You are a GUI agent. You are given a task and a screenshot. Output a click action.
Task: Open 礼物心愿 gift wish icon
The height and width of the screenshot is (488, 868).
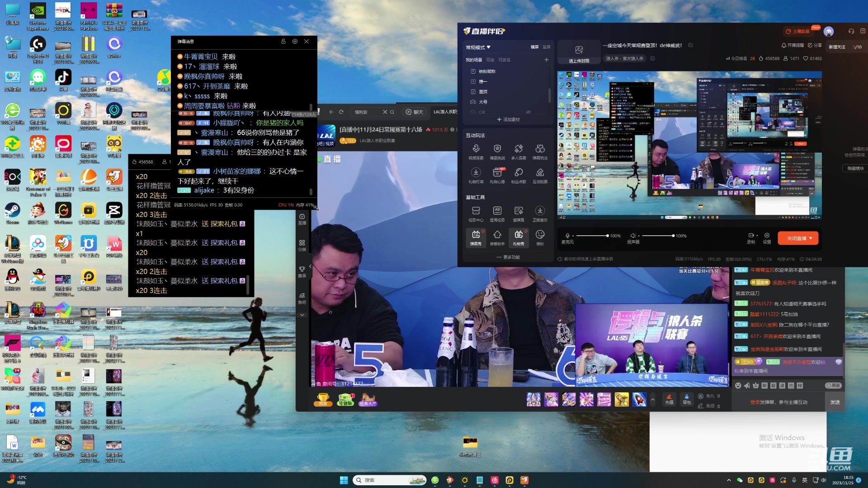[x=497, y=175]
